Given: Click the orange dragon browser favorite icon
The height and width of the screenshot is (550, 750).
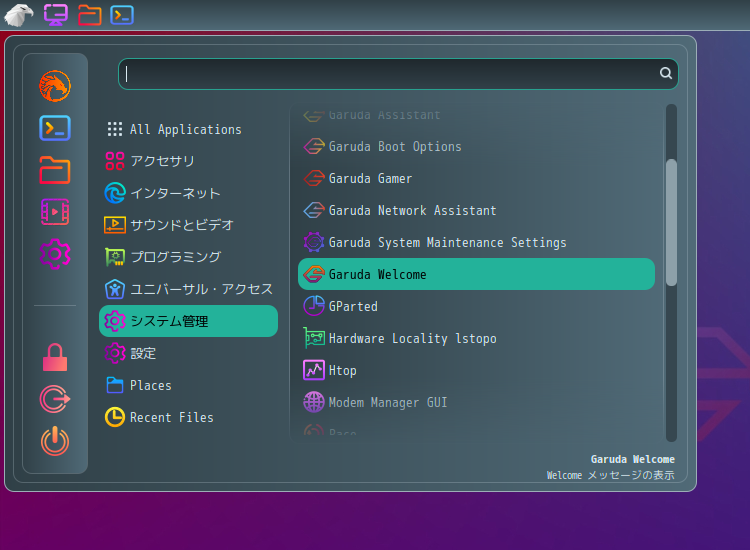Looking at the screenshot, I should [55, 86].
